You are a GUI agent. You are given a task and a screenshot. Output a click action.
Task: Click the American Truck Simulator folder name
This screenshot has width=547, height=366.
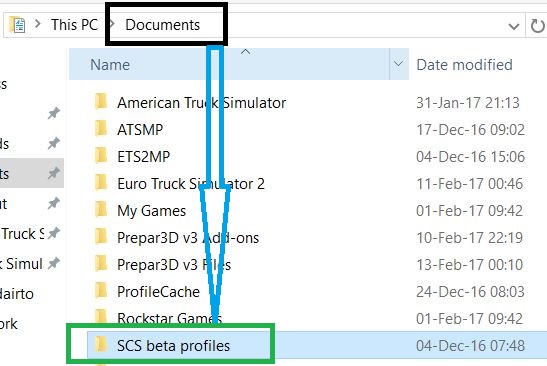202,103
